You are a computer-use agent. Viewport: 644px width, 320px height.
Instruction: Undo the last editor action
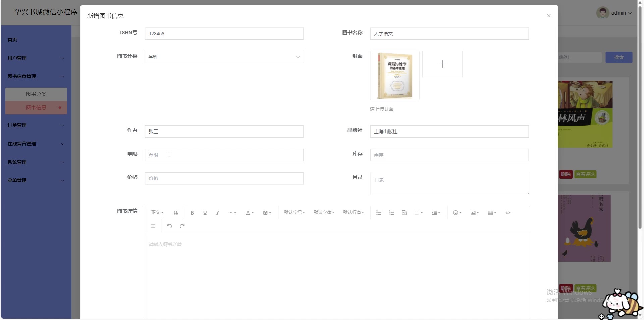tap(169, 226)
